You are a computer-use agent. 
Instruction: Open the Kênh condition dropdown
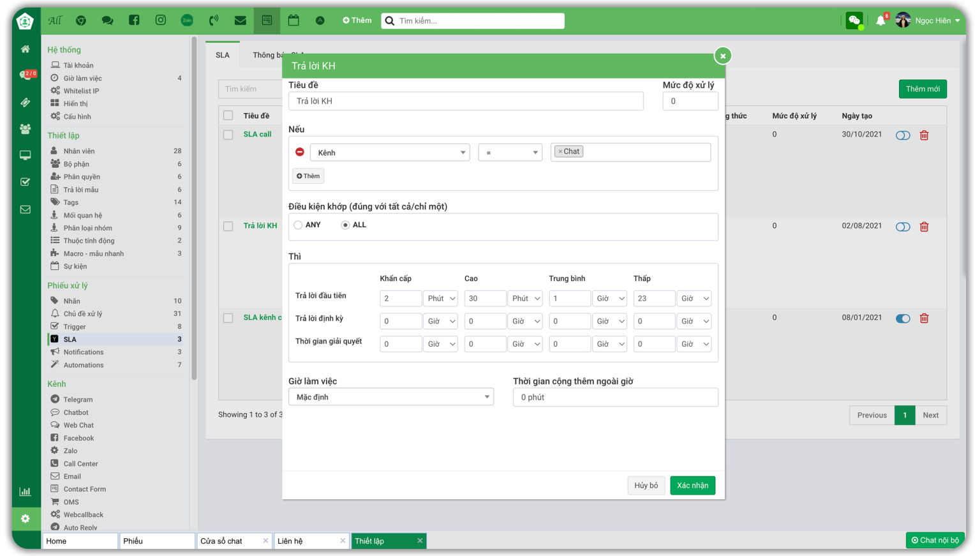[390, 152]
